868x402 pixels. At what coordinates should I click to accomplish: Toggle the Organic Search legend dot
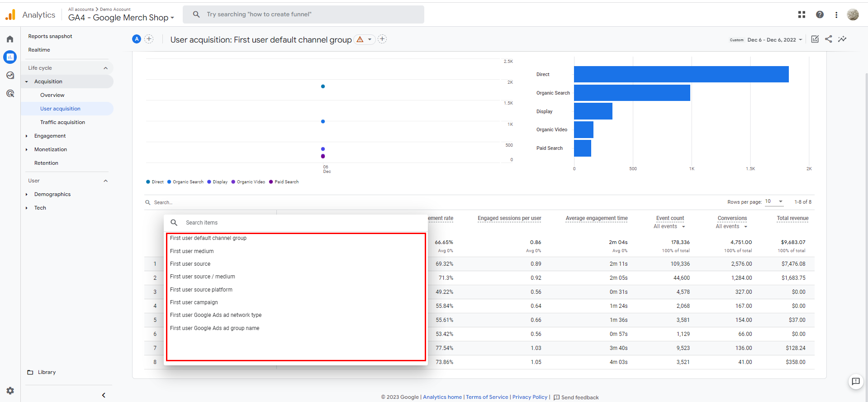(169, 182)
